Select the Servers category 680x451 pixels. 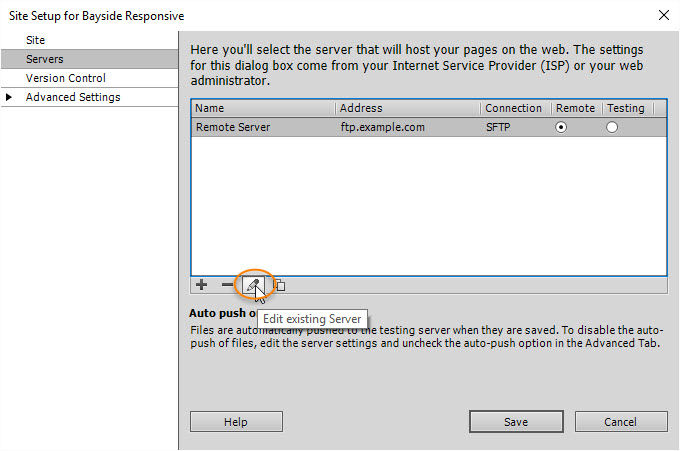click(x=89, y=59)
